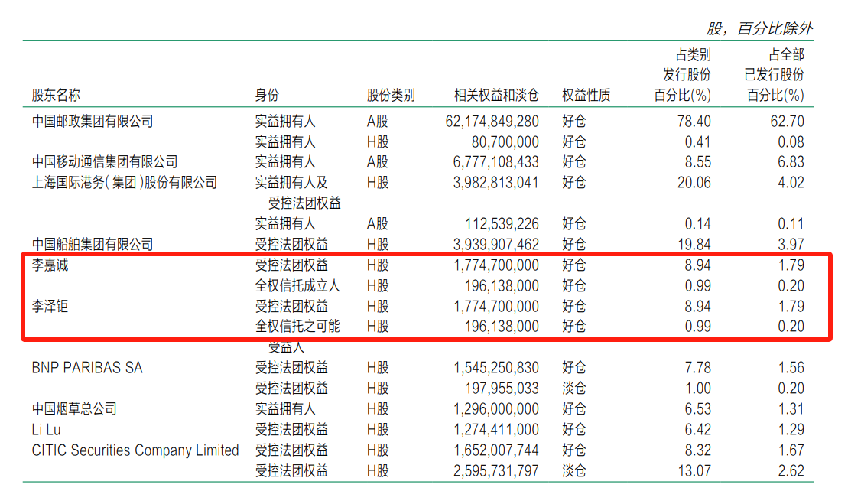Select the name 李泽钜
The width and height of the screenshot is (848, 504).
pyautogui.click(x=50, y=306)
